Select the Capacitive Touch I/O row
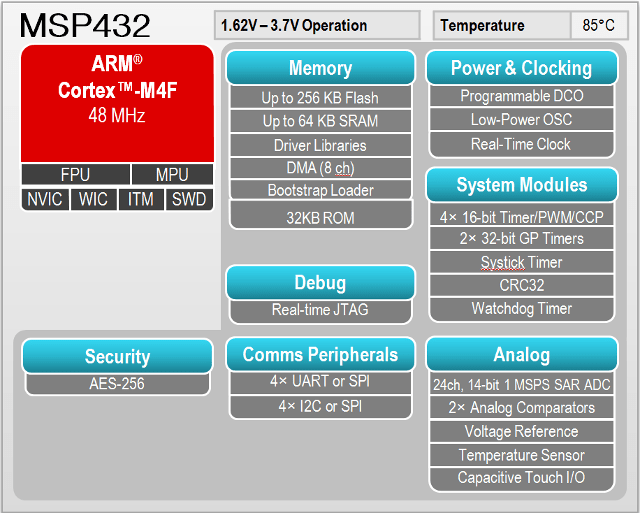This screenshot has width=640, height=513. pos(522,478)
